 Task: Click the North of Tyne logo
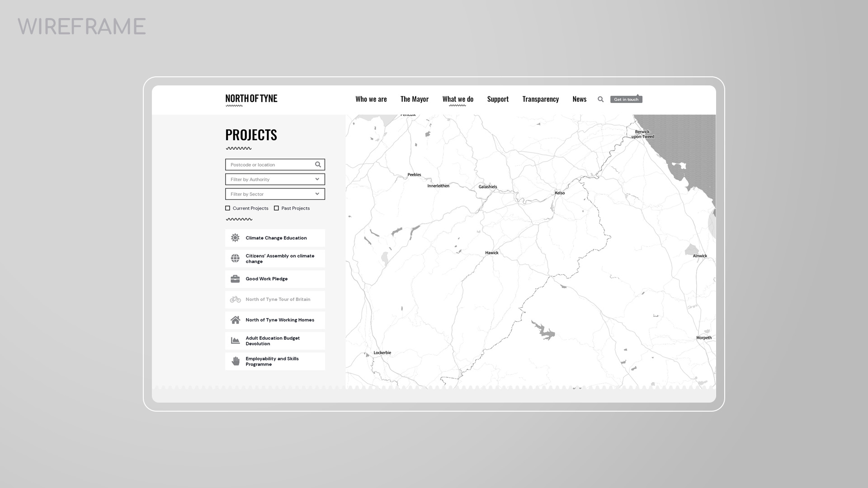click(251, 100)
